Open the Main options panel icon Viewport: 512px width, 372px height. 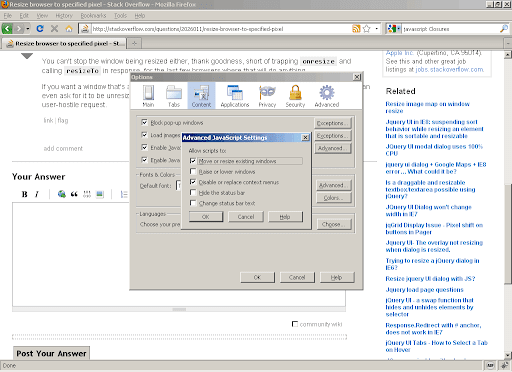pyautogui.click(x=148, y=96)
